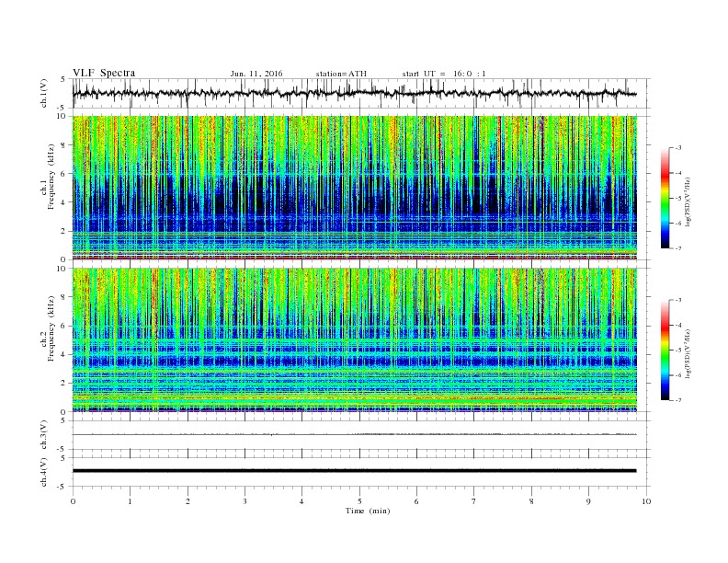Click the time axis tick label "8"
Image resolution: width=728 pixels, height=563 pixels.
pos(531,501)
